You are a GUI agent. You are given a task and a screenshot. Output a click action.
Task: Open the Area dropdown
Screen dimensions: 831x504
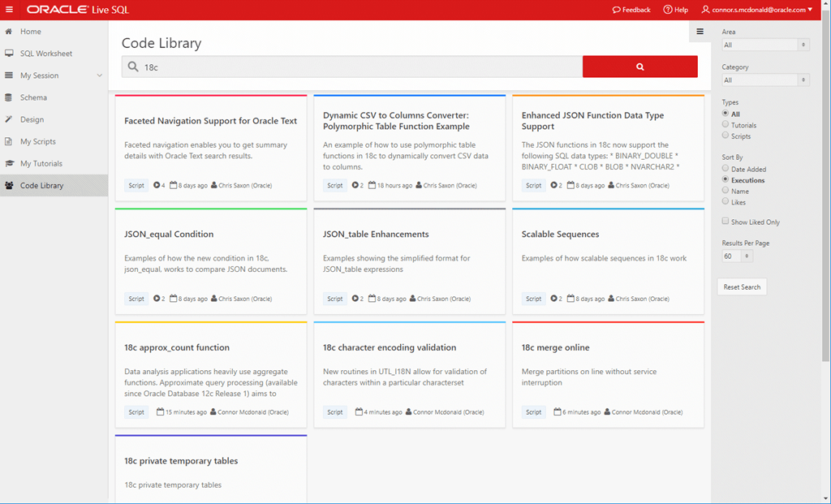(765, 45)
